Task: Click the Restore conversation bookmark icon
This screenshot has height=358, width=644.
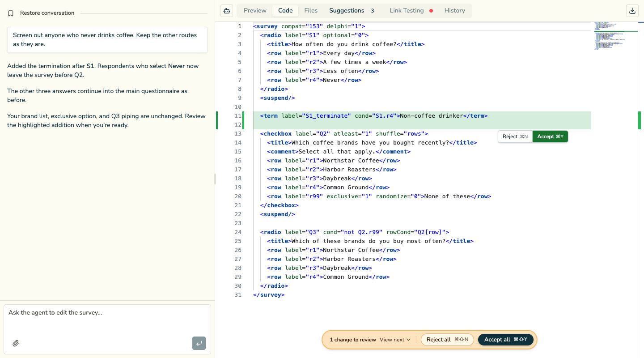Action: coord(11,13)
